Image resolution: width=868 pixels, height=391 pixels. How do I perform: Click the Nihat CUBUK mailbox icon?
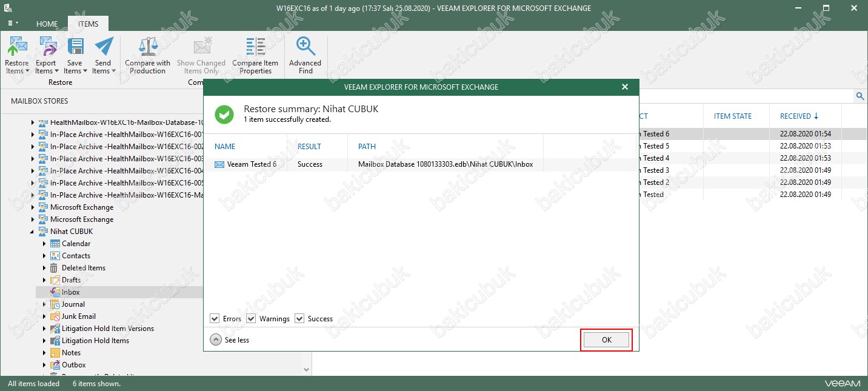coord(43,232)
